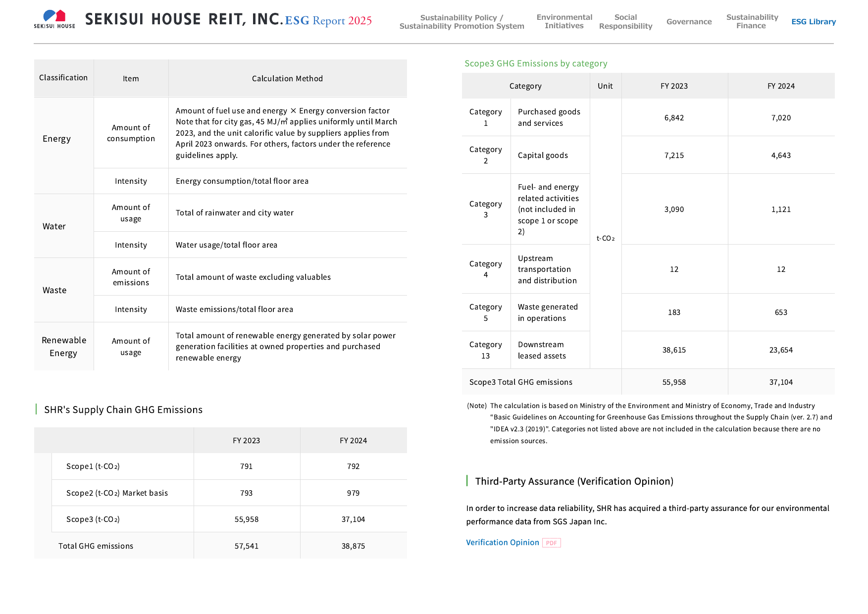This screenshot has height=614, width=868.
Task: Select the Scope1 FY 2023 value 791
Action: pyautogui.click(x=246, y=466)
